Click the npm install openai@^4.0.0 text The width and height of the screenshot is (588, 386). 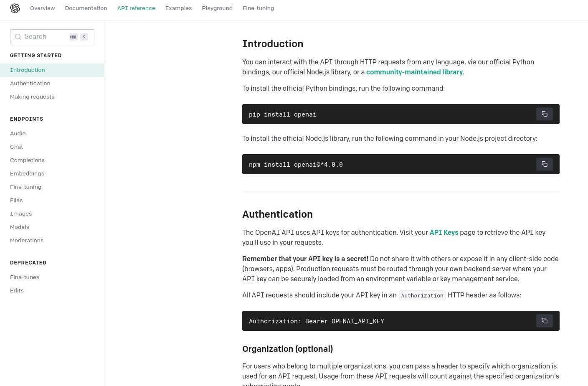tap(296, 165)
